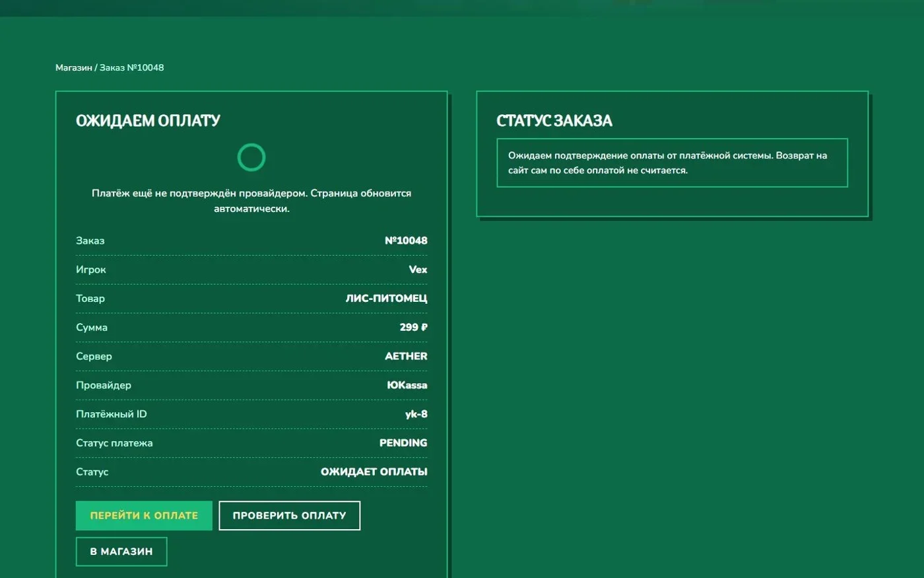924x578 pixels.
Task: Click the PENDING payment status value
Action: pos(403,443)
